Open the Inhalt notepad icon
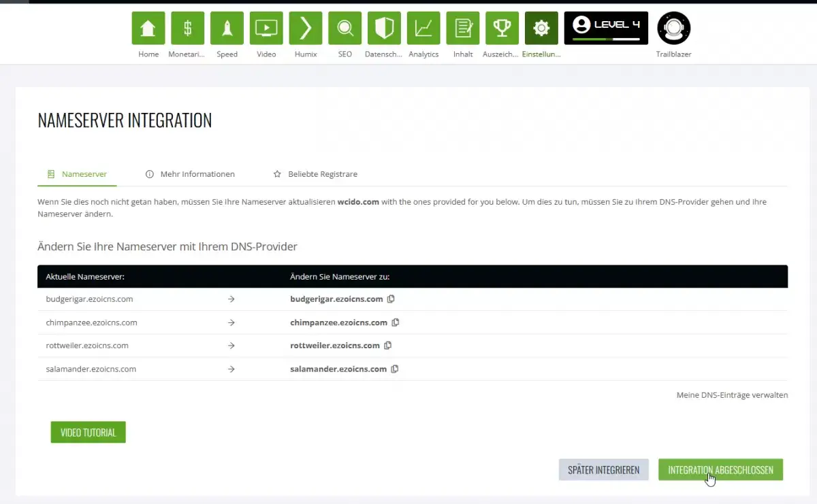 (463, 29)
